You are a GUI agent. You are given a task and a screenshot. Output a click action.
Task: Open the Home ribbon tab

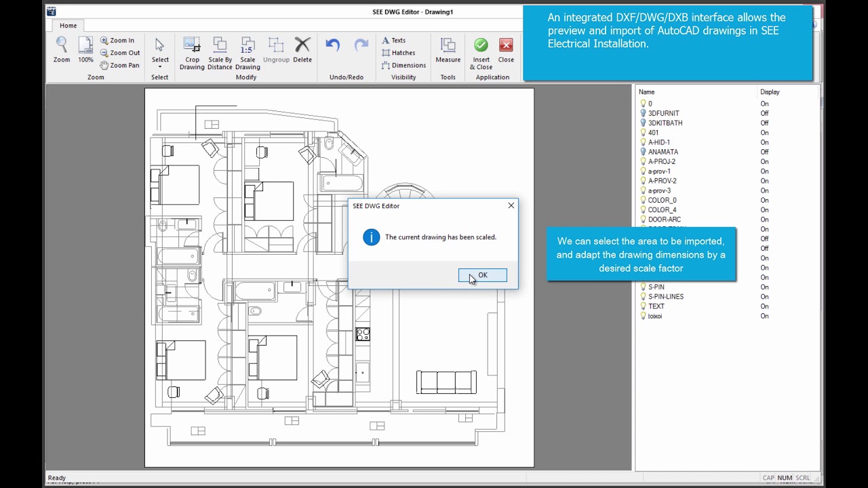click(68, 26)
